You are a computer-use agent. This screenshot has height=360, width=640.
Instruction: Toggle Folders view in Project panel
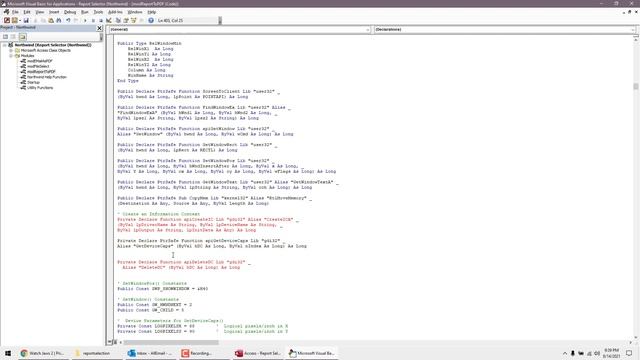tap(22, 37)
